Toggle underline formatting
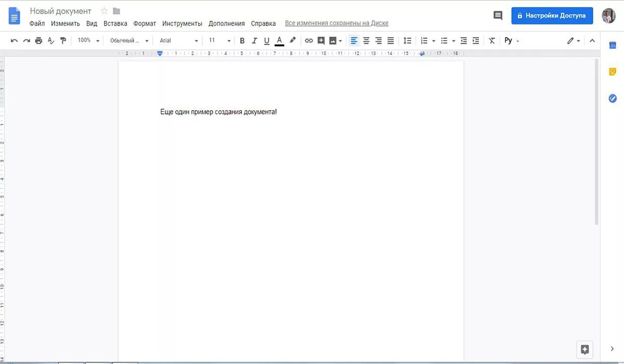Viewport: 624px width, 364px height. [x=267, y=41]
